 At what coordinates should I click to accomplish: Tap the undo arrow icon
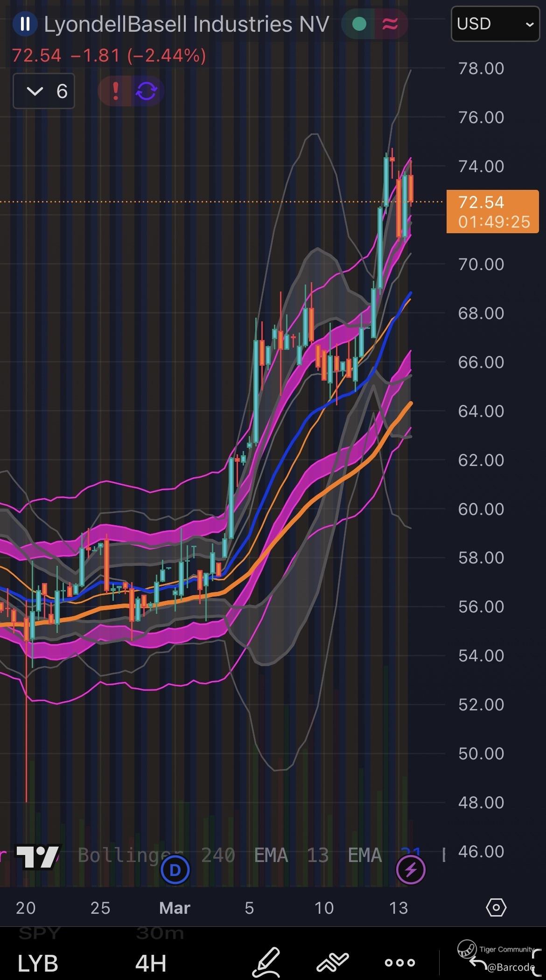pyautogui.click(x=478, y=963)
